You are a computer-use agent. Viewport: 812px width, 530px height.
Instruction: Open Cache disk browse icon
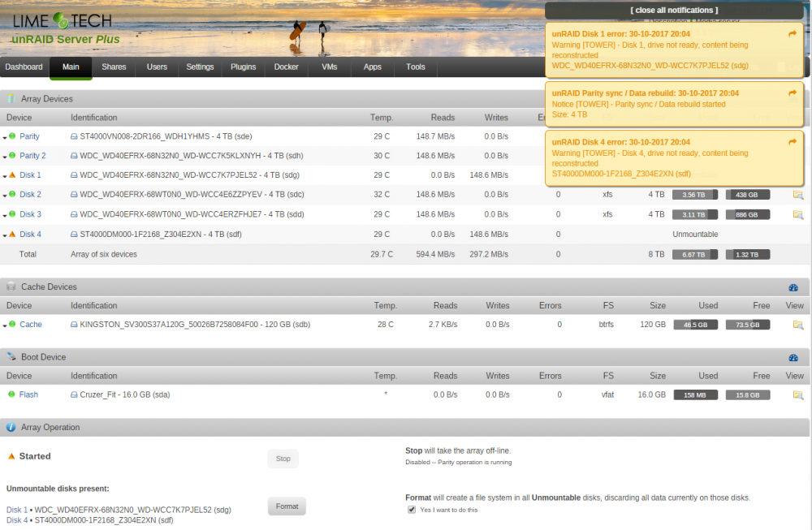point(797,325)
